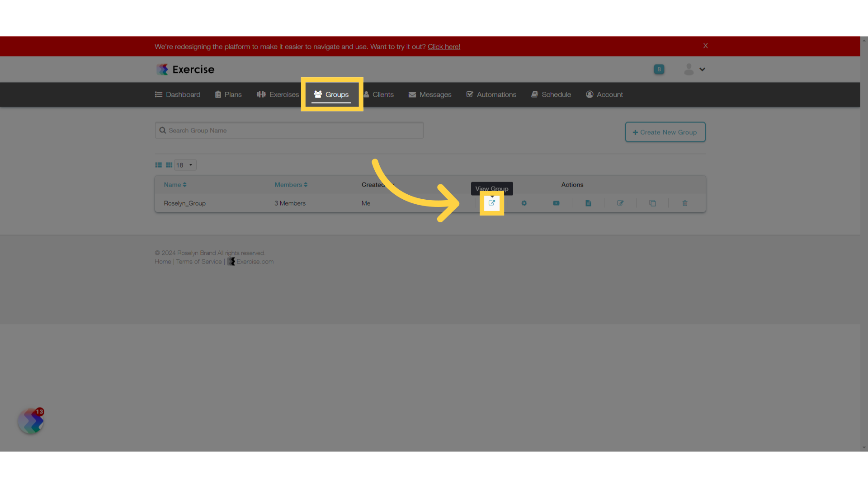Viewport: 868px width, 488px height.
Task: Open the user avatar dropdown menu
Action: 695,69
